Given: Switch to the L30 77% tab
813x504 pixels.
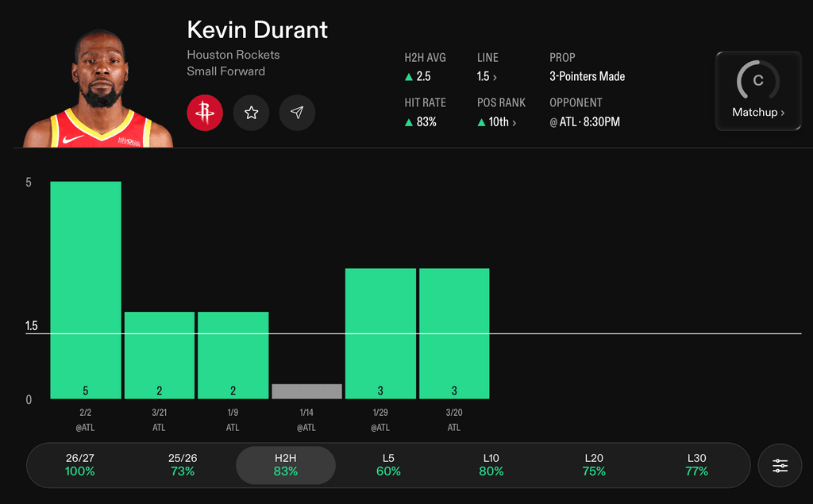Looking at the screenshot, I should pyautogui.click(x=696, y=464).
